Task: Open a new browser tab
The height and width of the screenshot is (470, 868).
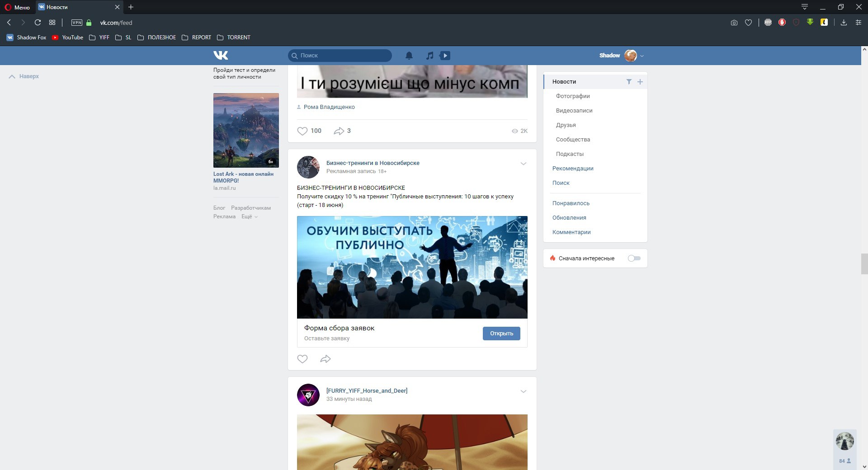Action: 131,7
